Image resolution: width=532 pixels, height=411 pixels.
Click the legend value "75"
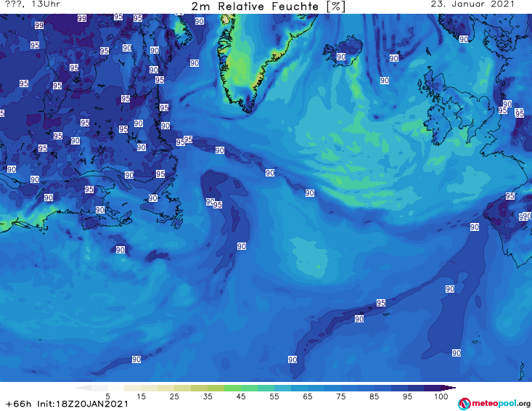(340, 396)
